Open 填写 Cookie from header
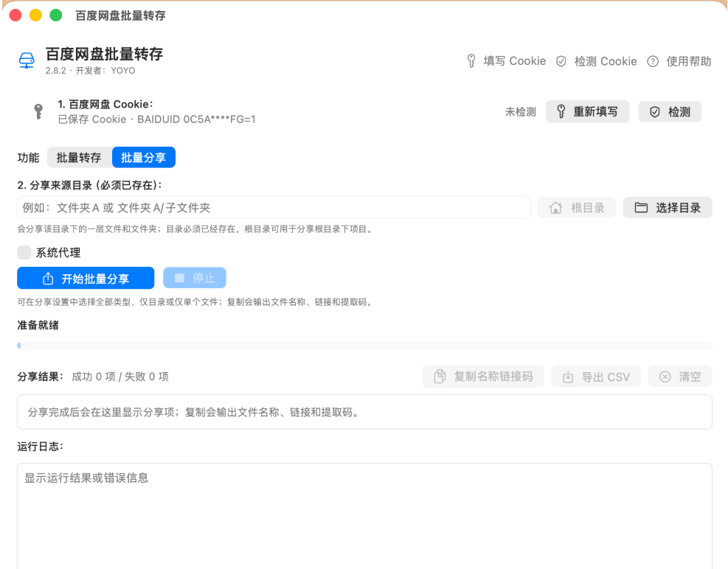728x569 pixels. [507, 61]
